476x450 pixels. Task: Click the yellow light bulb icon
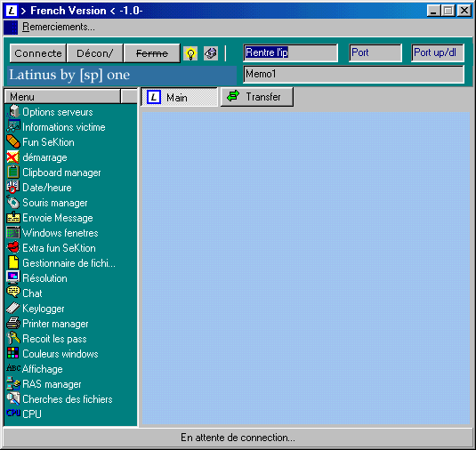coord(190,53)
